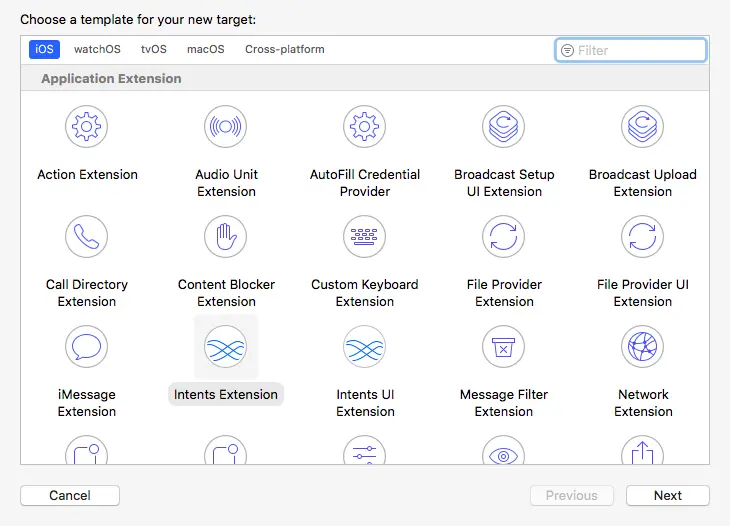Switch to the macOS tab
Screen dimensions: 730x526
[206, 49]
